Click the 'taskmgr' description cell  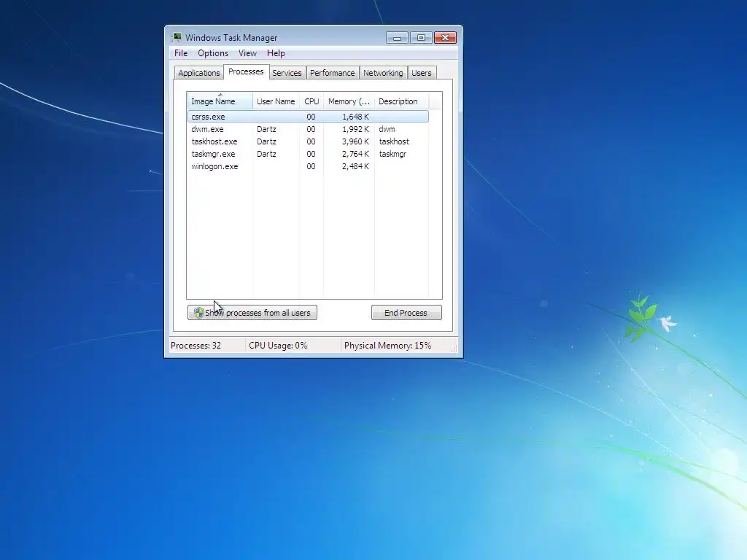392,154
